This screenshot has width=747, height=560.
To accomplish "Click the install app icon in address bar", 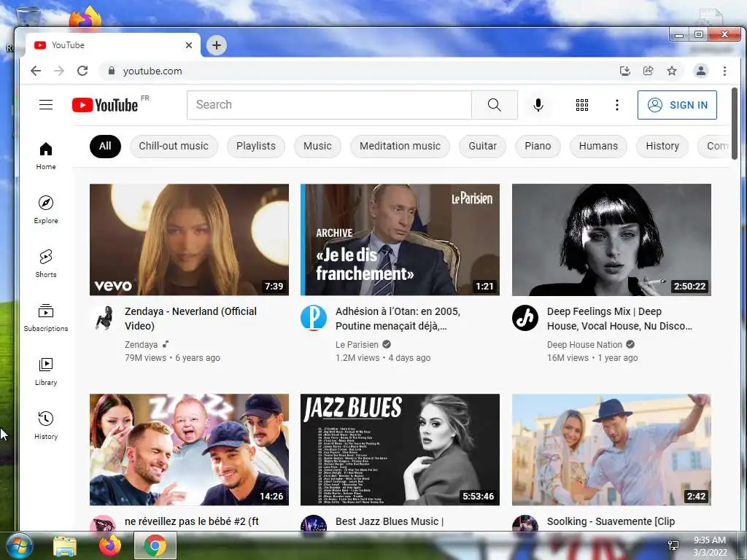I will pos(624,71).
